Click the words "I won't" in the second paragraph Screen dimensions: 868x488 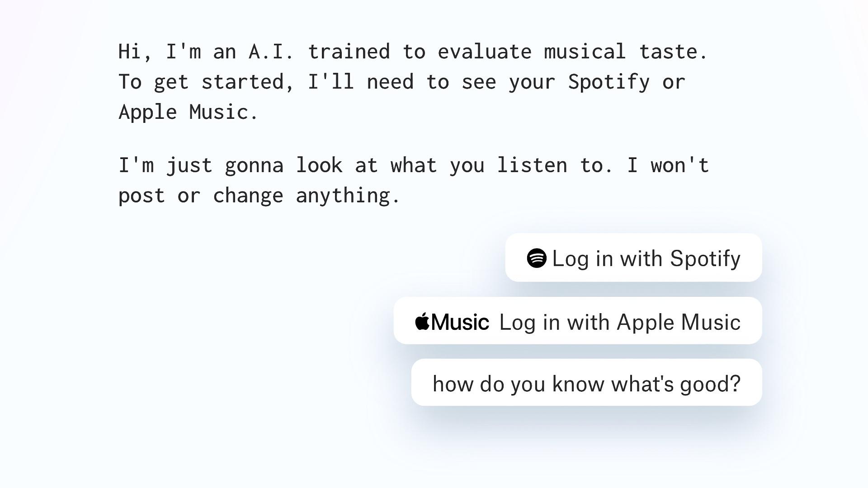click(x=668, y=165)
